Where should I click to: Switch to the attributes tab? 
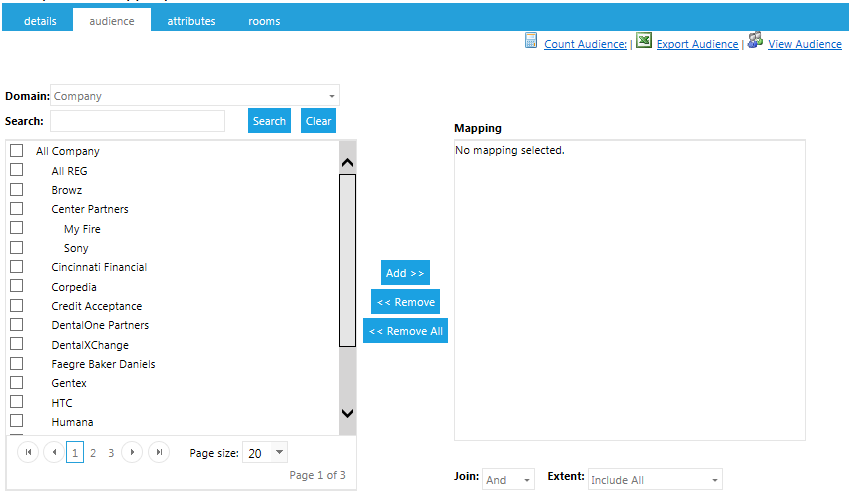pyautogui.click(x=191, y=21)
